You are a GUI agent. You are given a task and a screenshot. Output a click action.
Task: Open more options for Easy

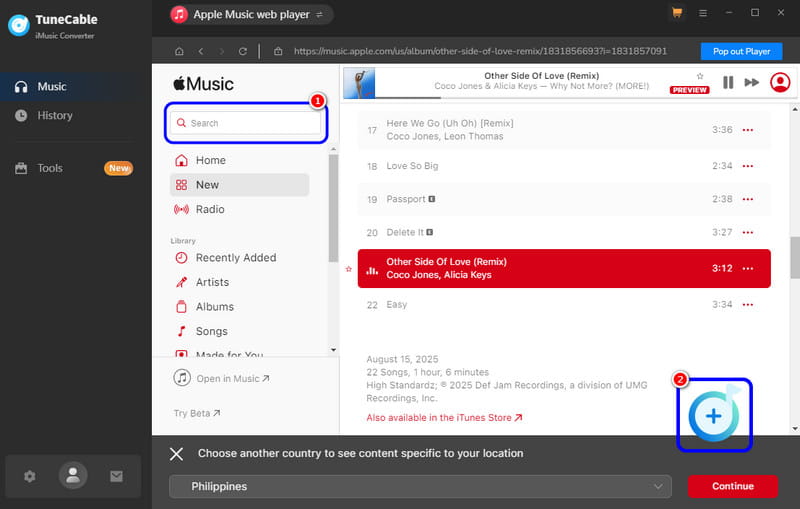[748, 304]
